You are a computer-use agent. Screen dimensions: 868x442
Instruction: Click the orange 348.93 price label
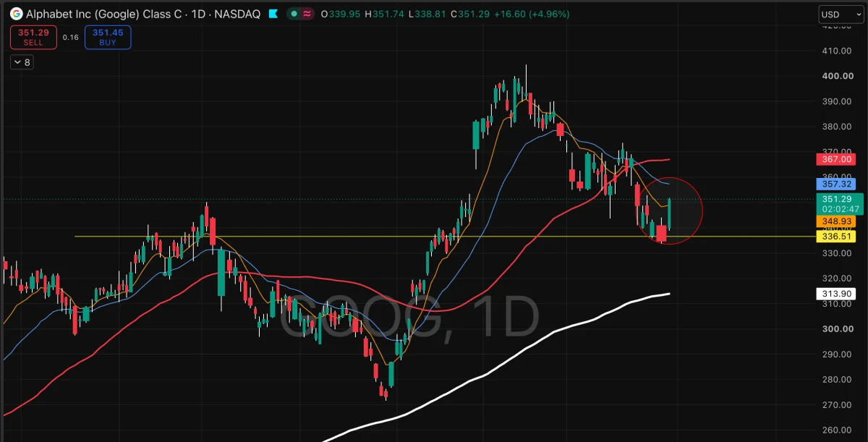(836, 221)
